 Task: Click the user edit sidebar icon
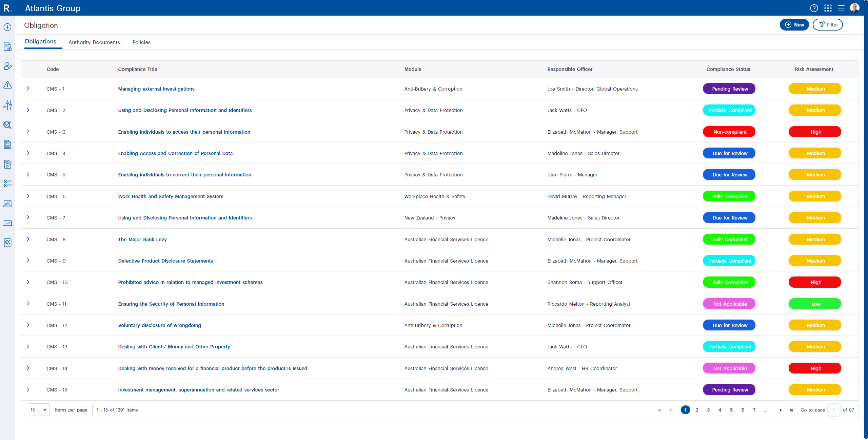click(7, 66)
